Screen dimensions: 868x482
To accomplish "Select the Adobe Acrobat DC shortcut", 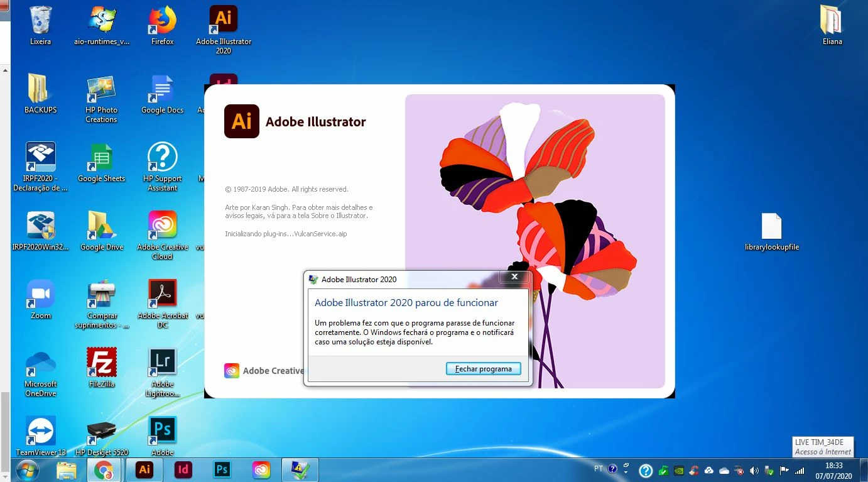I will click(x=163, y=304).
